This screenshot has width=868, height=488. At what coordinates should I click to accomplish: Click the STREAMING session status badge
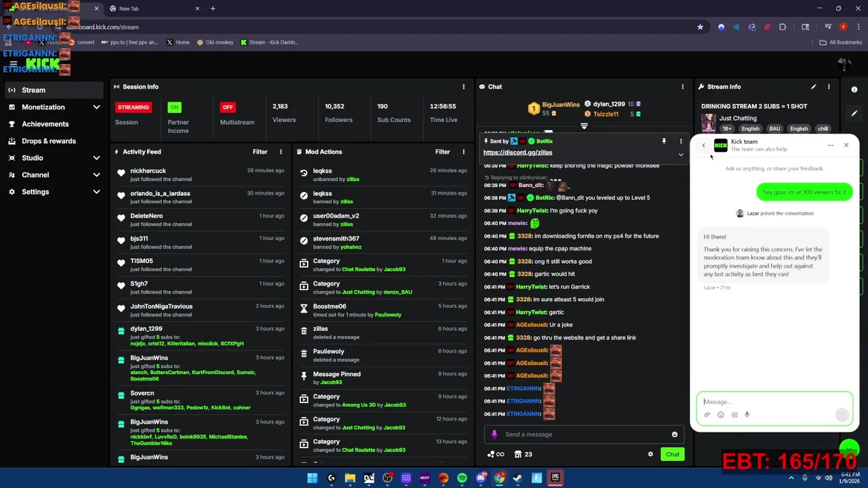(133, 107)
